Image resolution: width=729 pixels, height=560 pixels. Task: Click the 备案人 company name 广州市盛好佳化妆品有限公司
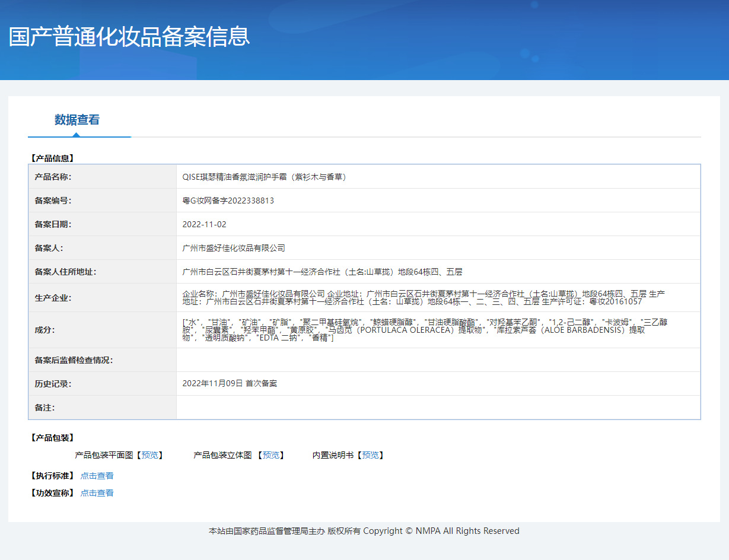click(234, 248)
